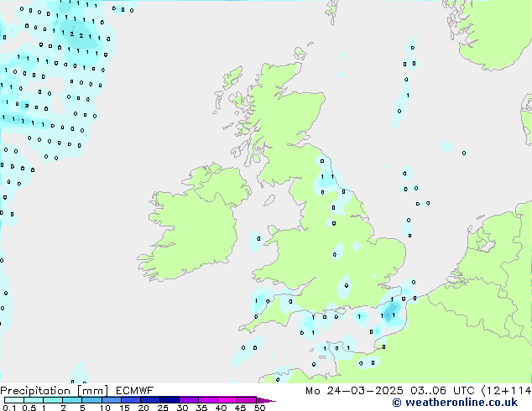
Task: Select the pale cyan 0.1–0.5 mm legend swatch
Action: (x=13, y=400)
